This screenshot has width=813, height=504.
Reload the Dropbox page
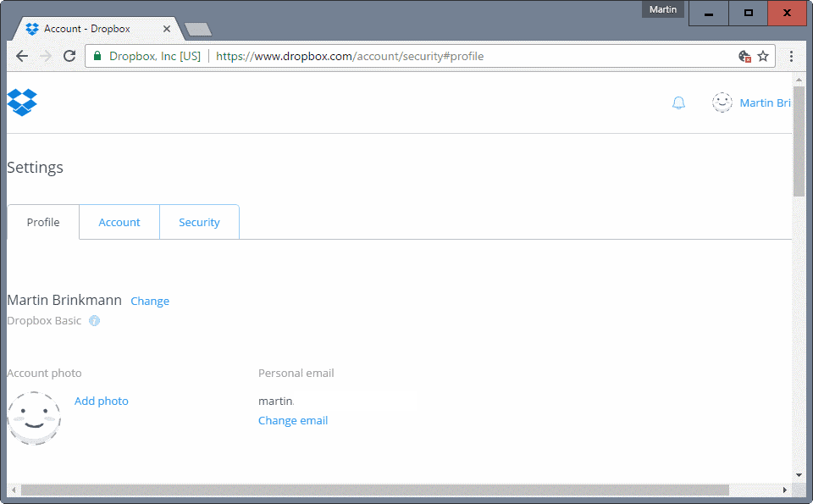coord(69,56)
